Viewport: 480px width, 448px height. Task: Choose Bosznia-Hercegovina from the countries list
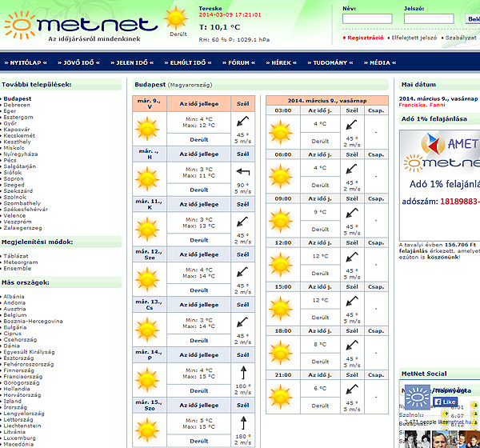(x=33, y=321)
